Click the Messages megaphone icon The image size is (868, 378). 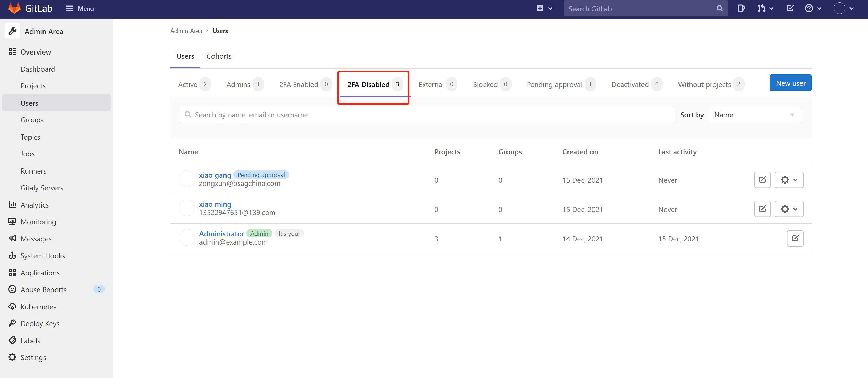coord(12,238)
